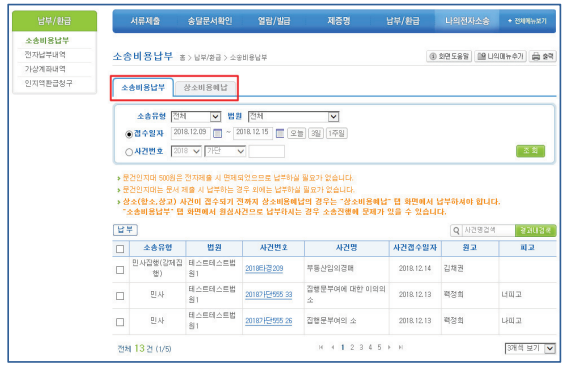Screen dimensions: 572x368
Task: Click the 결과내검색 button
Action: pos(536,231)
